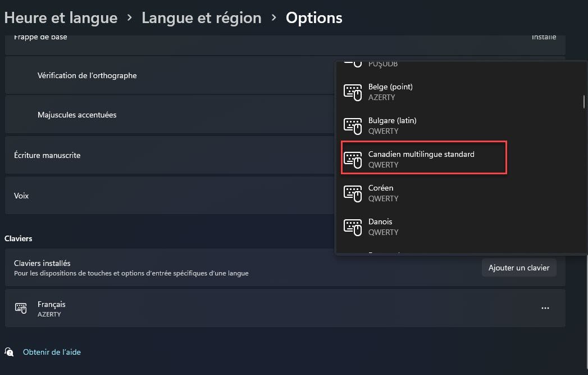Expand the Écriture manuscrite section
Viewport: 588px width, 375px height.
(x=170, y=155)
